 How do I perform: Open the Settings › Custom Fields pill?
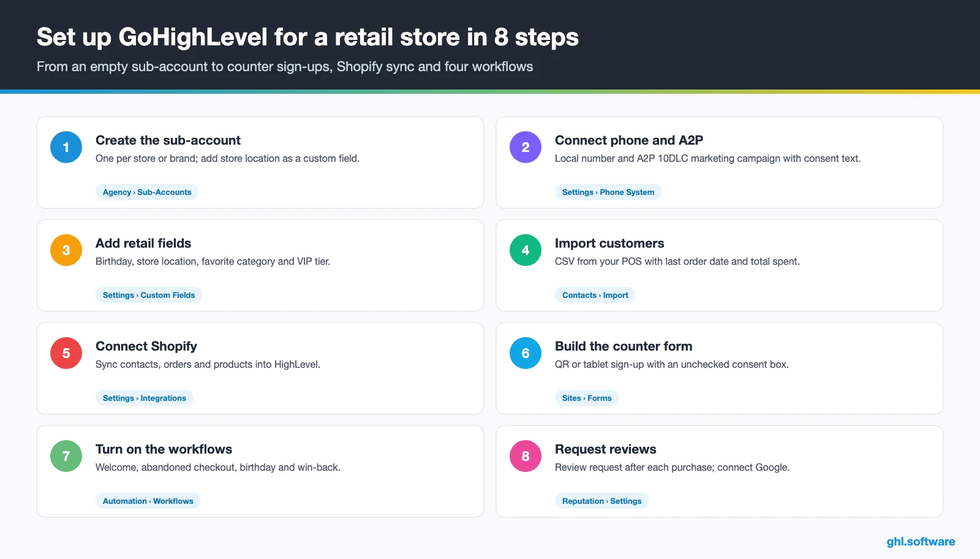149,295
